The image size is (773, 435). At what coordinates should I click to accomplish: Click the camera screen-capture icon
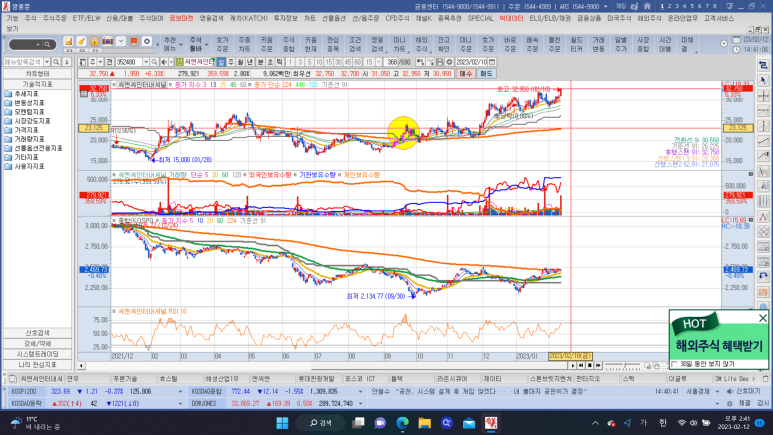pos(107,42)
